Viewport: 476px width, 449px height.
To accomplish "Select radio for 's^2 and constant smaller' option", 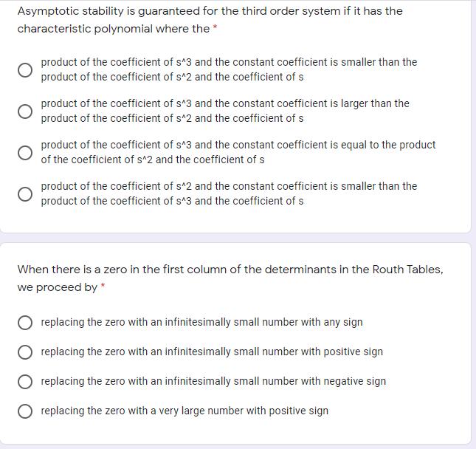I will click(x=25, y=193).
